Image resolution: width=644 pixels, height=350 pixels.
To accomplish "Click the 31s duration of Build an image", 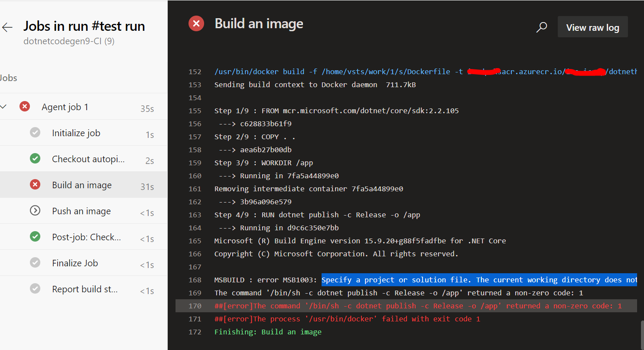I will click(147, 186).
